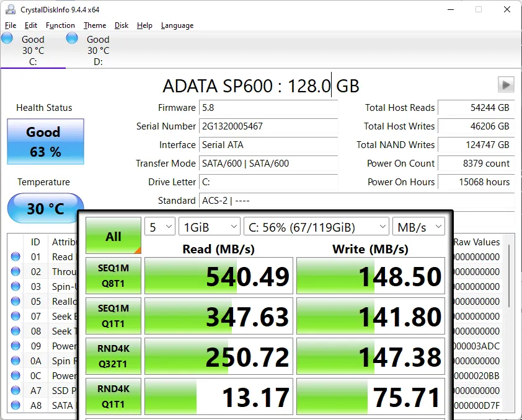Click the next disk arrow button
The width and height of the screenshot is (522, 420).
click(506, 85)
